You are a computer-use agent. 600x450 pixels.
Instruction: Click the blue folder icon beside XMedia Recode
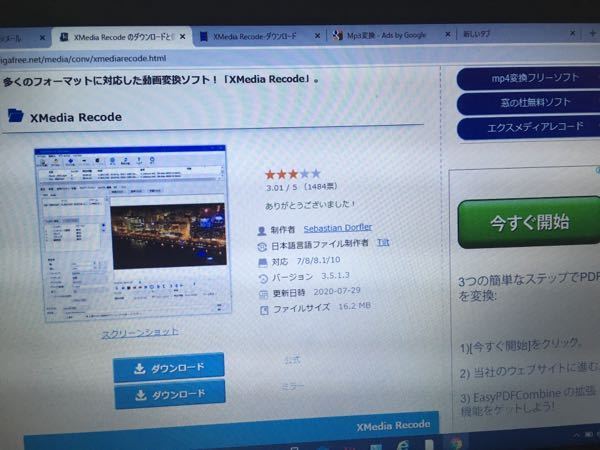point(16,116)
